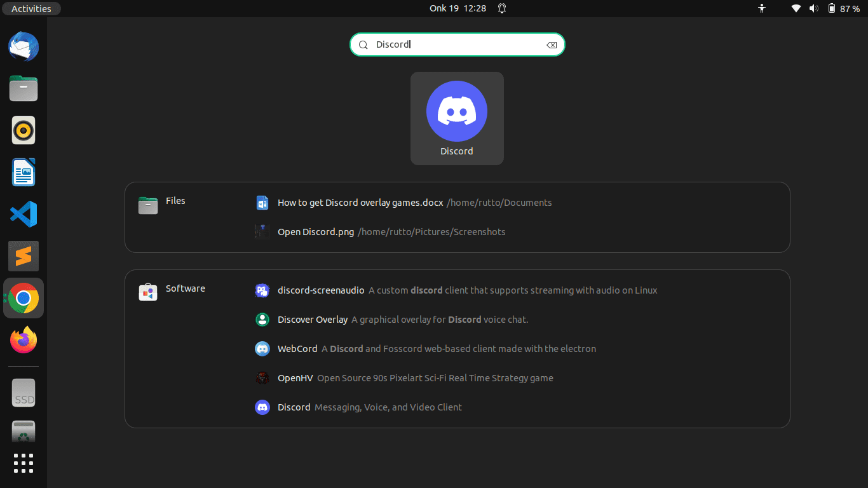Screen dimensions: 868x488
Task: Open the SSD drive in the dock
Action: pyautogui.click(x=24, y=393)
